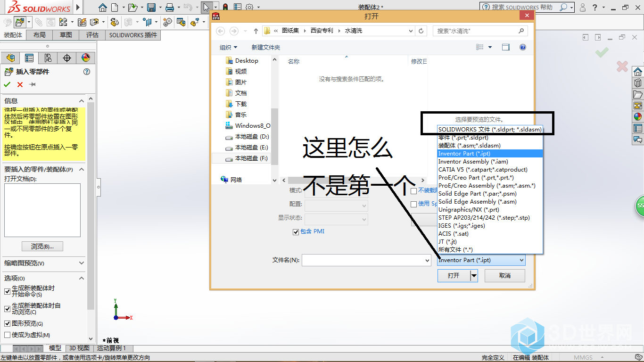Click the Bill of Materials icon
644x362 pixels.
coord(181,22)
